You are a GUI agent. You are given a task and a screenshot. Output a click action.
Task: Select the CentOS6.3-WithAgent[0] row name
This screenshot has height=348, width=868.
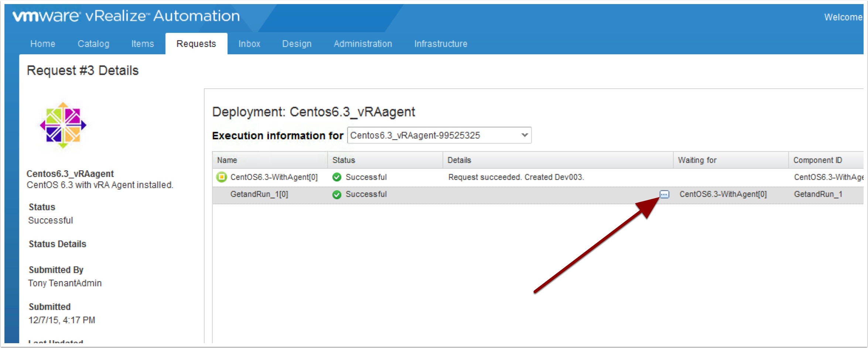(274, 177)
